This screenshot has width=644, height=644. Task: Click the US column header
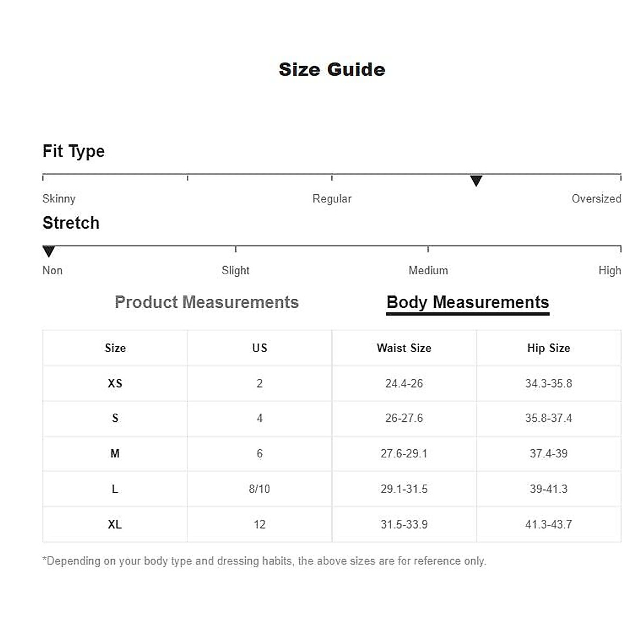tap(260, 348)
